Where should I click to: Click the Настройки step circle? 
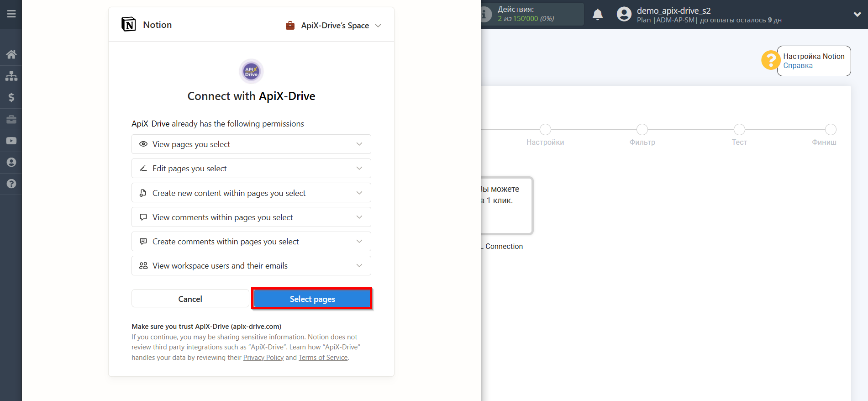(545, 130)
